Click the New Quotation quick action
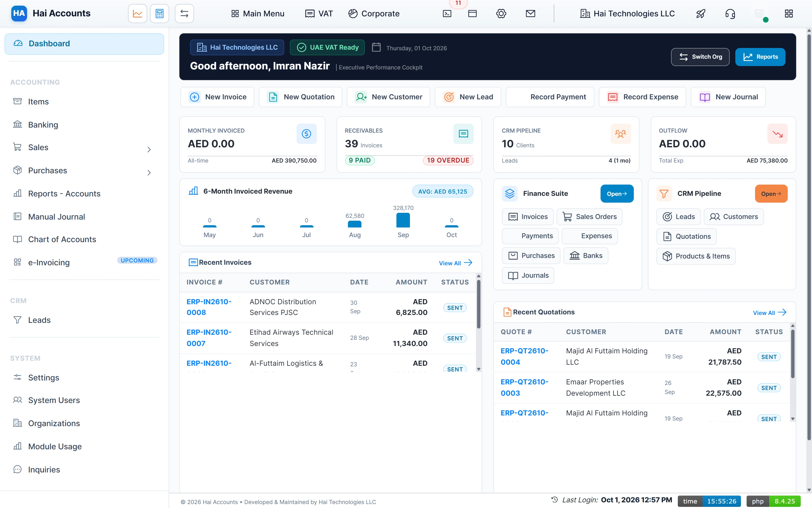 (x=300, y=97)
